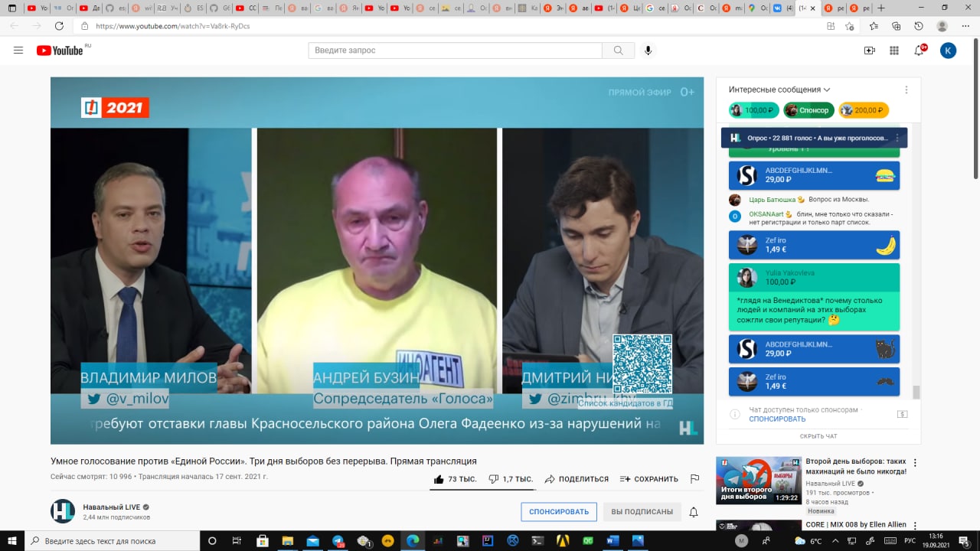Click the СПОНСИРОВАТЬ button below the video
The height and width of the screenshot is (551, 980).
tap(559, 512)
